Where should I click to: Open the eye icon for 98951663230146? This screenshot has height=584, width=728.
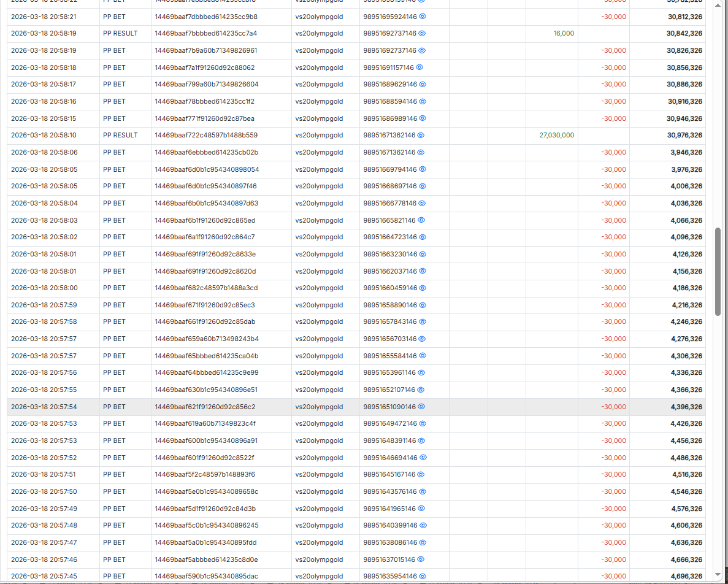point(423,254)
